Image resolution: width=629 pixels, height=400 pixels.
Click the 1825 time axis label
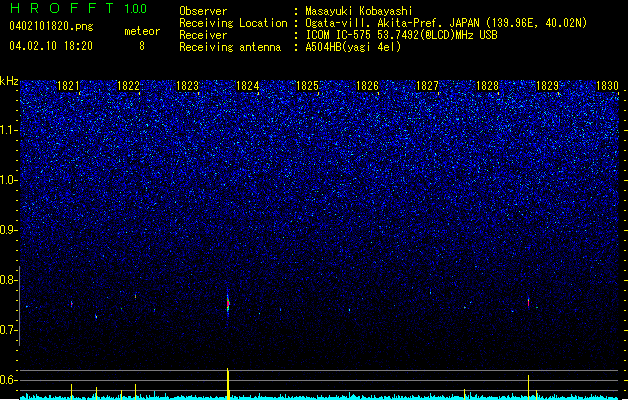coord(307,85)
